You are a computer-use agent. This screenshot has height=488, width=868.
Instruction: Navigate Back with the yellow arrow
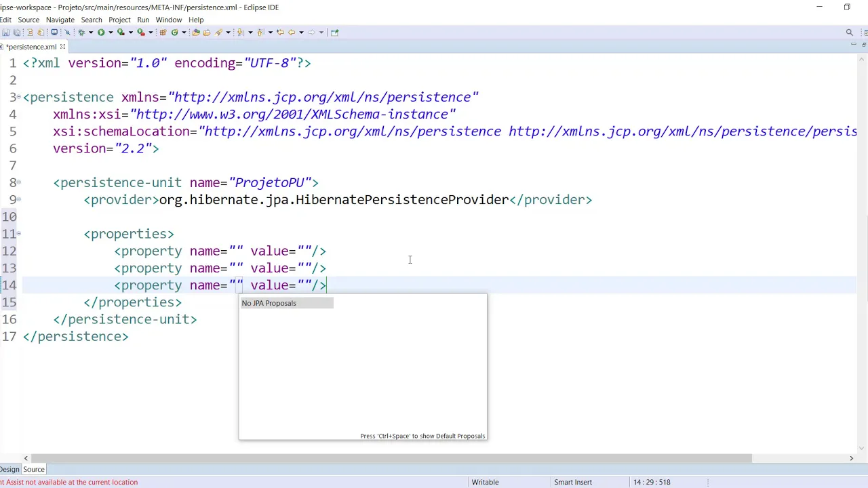tap(292, 32)
